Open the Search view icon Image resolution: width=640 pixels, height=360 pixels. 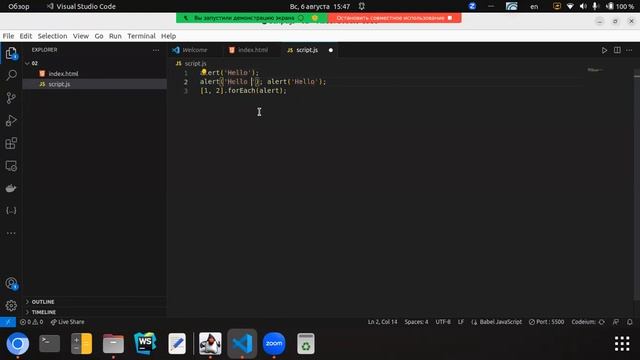[x=11, y=75]
